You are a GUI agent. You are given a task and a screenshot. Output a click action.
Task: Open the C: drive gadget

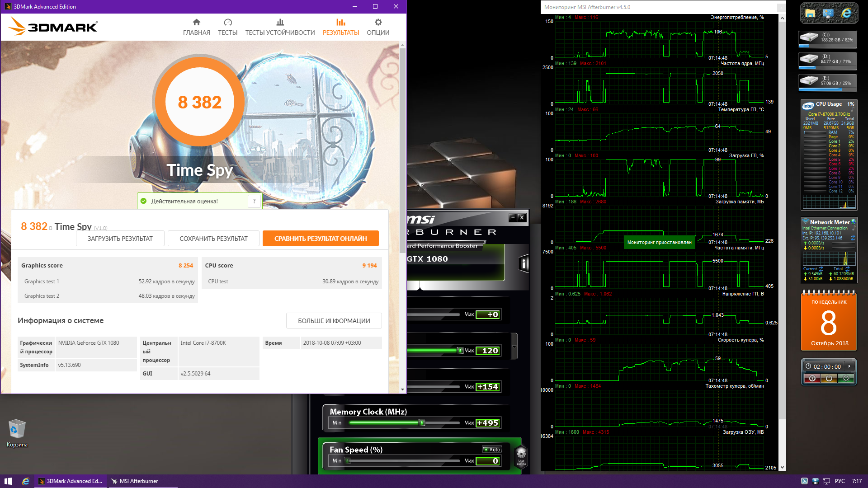click(828, 38)
